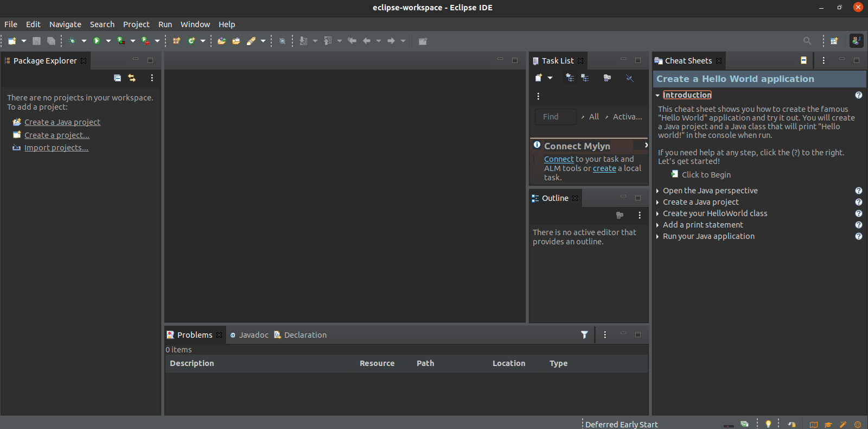Click the Open Type folder icon

tap(221, 41)
